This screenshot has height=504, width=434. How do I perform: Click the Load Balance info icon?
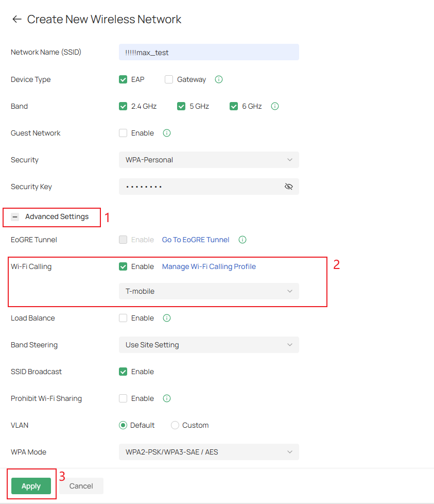166,318
